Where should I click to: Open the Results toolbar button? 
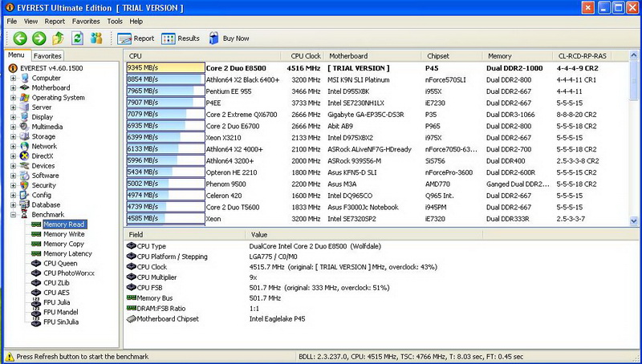[x=180, y=38]
